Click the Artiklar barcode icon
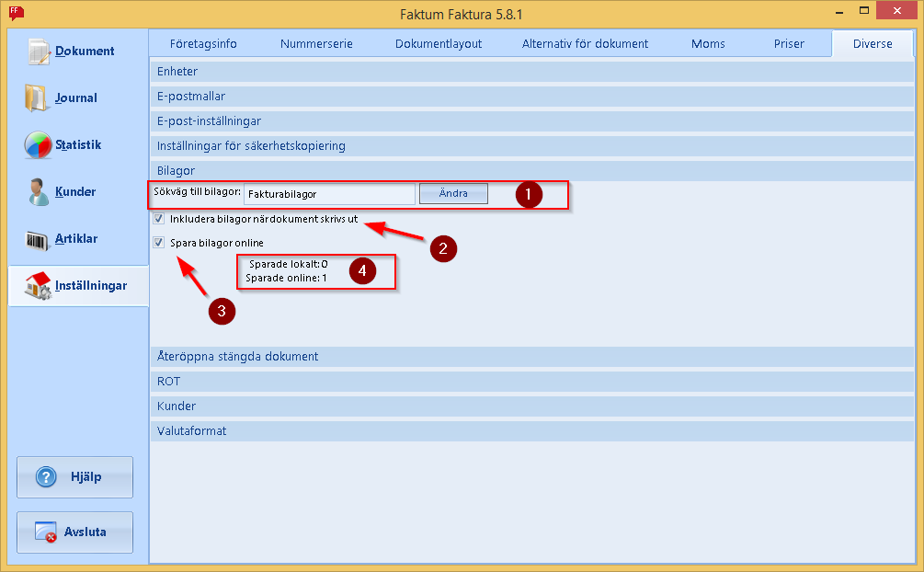924x572 pixels. tap(37, 239)
